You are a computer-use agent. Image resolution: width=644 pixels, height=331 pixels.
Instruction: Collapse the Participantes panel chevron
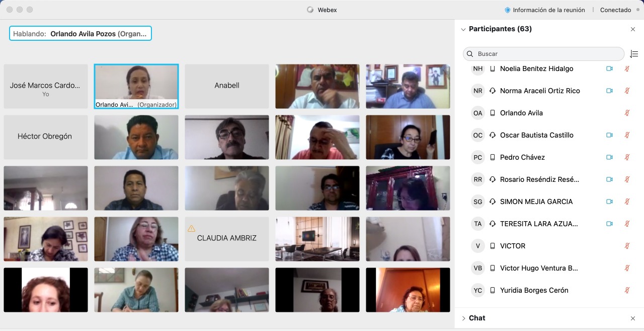coord(463,29)
